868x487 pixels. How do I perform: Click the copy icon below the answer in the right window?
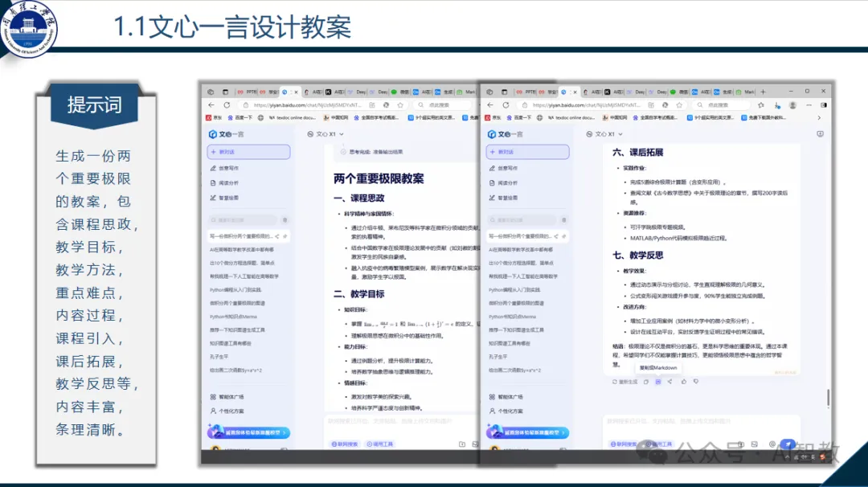(x=646, y=382)
